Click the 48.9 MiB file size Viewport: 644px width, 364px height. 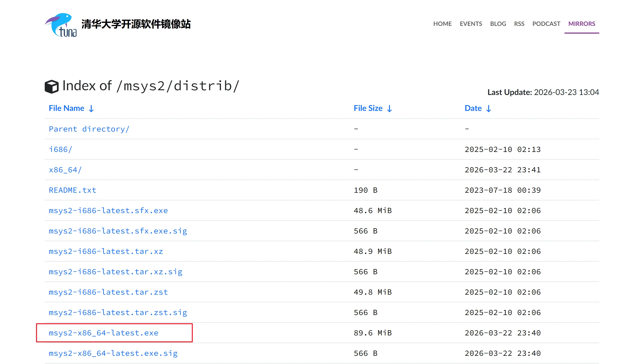click(373, 252)
